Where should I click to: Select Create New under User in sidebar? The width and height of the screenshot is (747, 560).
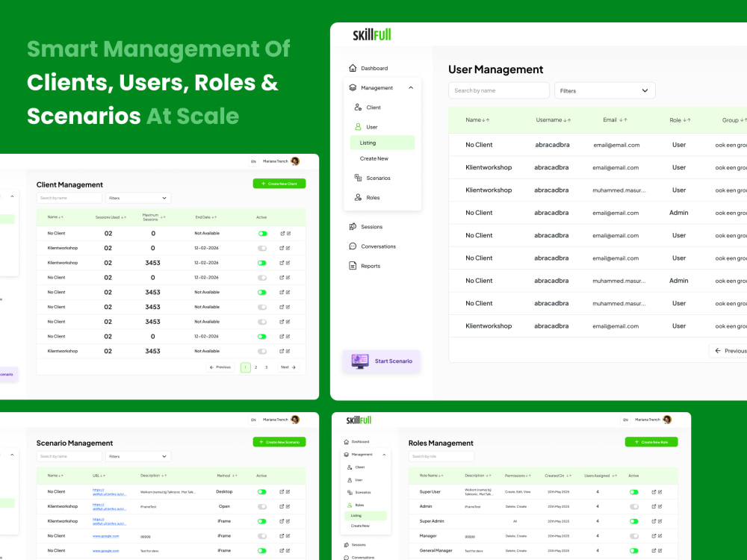[374, 158]
